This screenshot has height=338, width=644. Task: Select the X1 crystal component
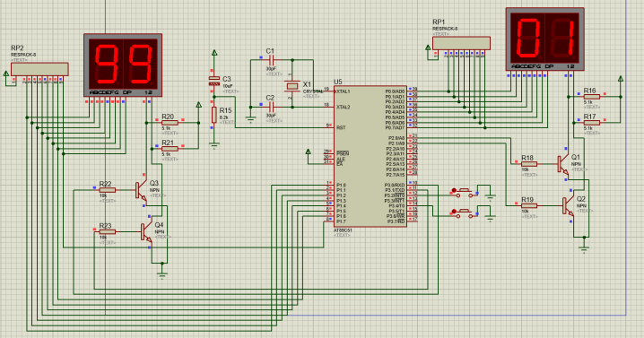[x=292, y=86]
